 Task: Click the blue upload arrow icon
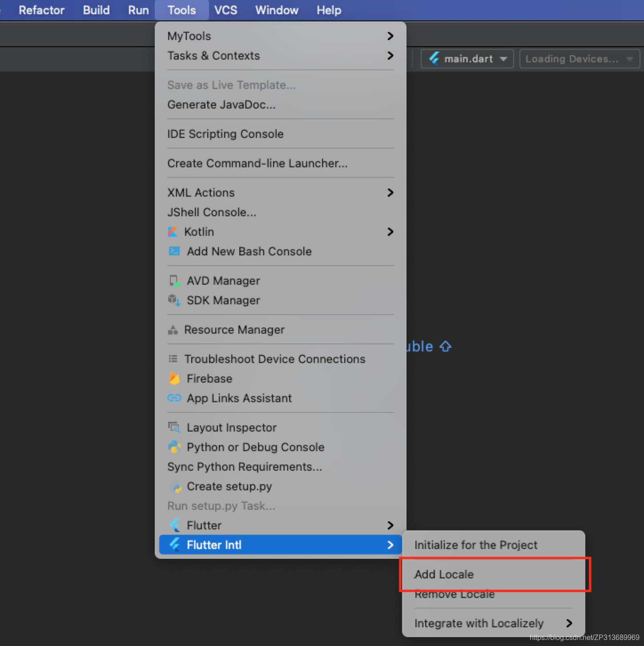click(x=445, y=347)
